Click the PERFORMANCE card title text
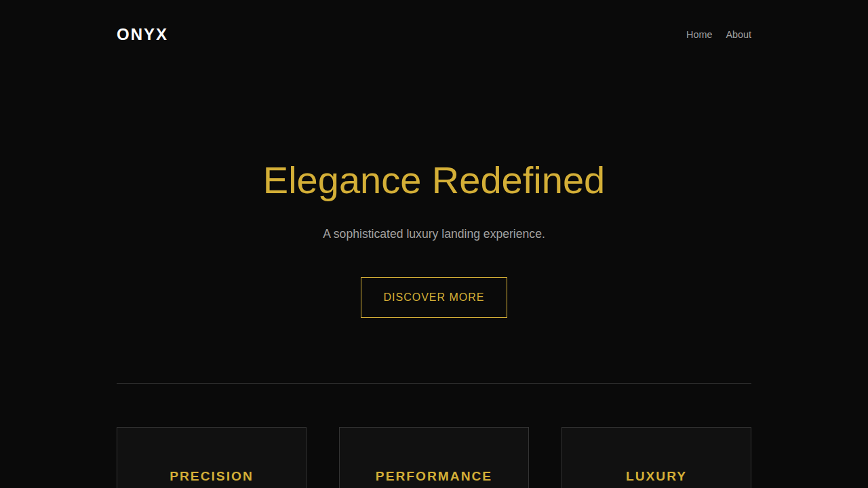 pyautogui.click(x=433, y=476)
